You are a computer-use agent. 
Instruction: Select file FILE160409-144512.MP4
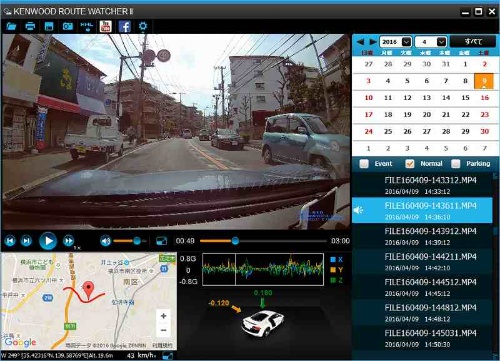(x=422, y=287)
